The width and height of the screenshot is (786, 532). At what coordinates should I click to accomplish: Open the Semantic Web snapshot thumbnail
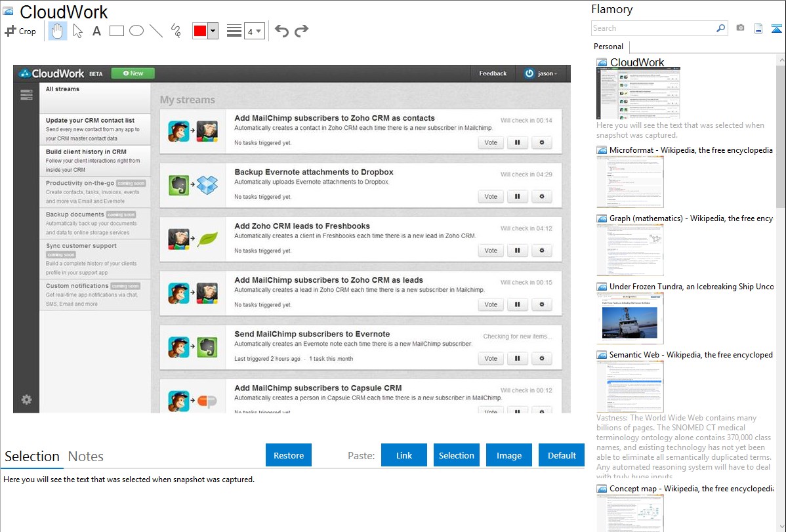630,386
